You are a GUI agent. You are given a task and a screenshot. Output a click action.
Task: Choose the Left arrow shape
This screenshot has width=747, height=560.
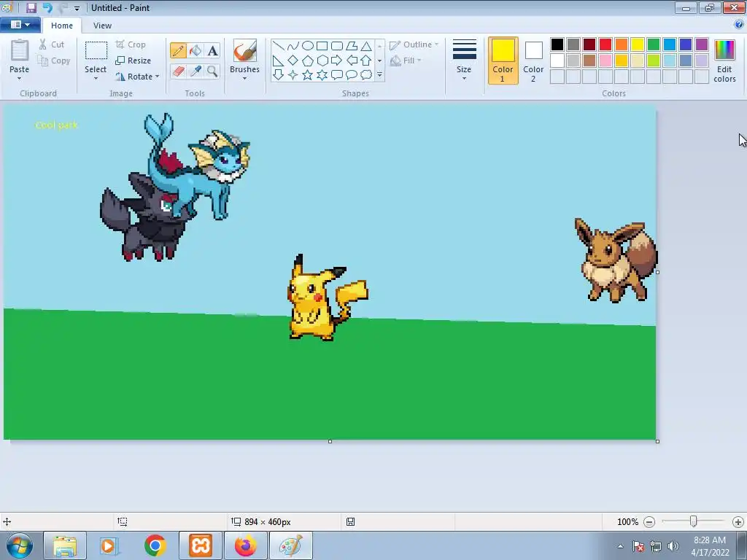point(352,61)
